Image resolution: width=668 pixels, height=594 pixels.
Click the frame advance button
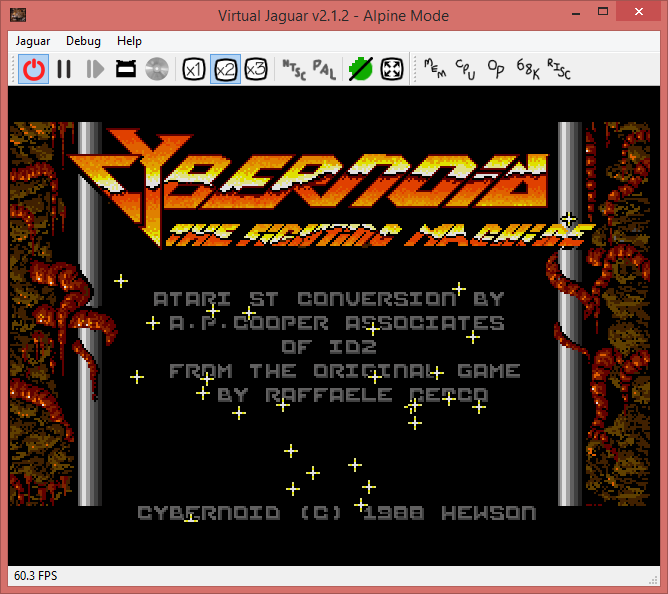click(x=95, y=69)
